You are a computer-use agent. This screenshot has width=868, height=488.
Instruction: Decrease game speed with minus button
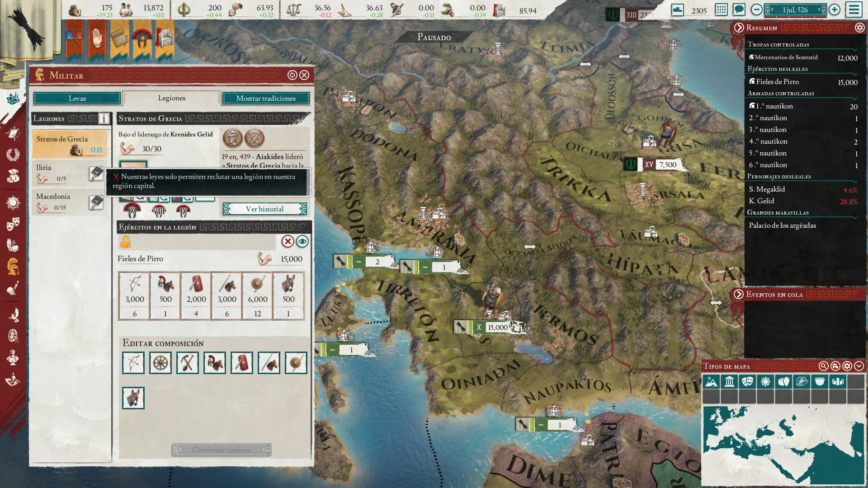click(x=756, y=9)
